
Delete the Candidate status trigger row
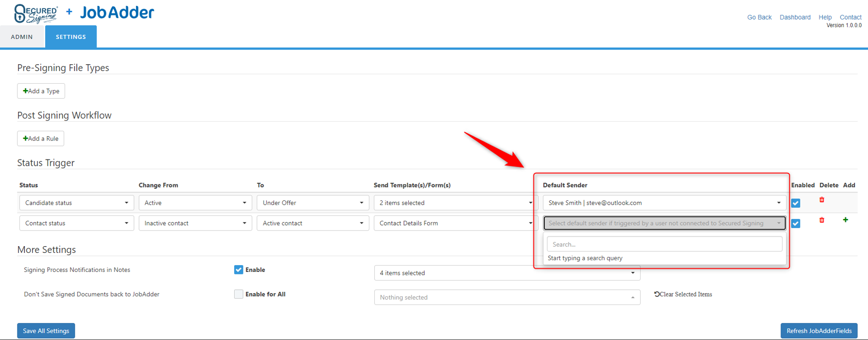click(x=822, y=200)
